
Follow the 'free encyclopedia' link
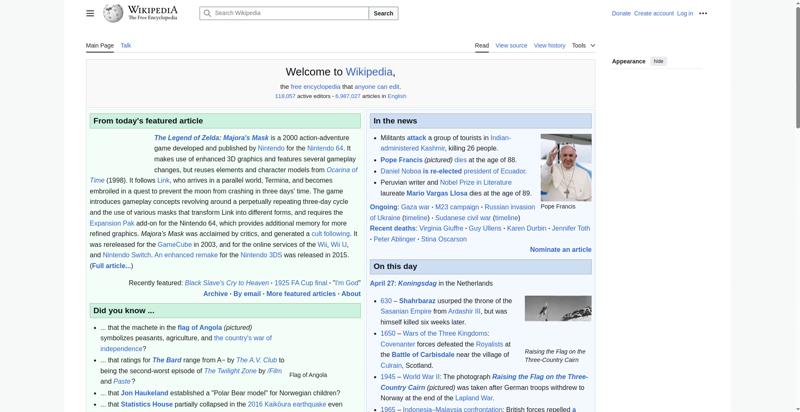coord(315,87)
